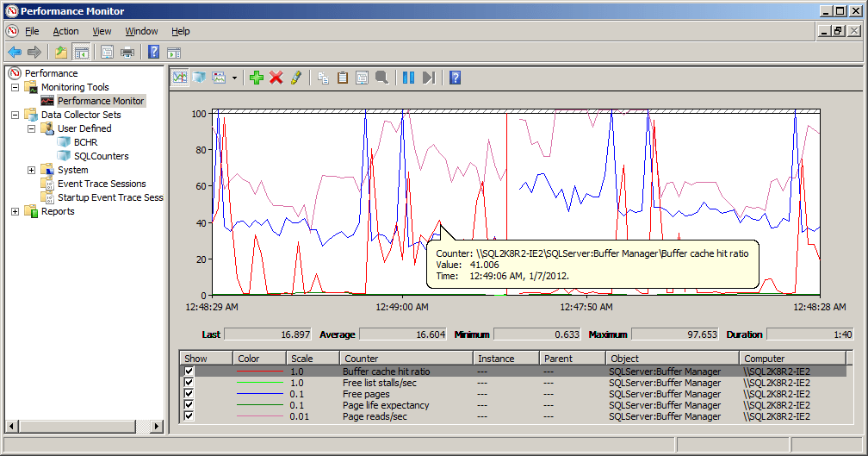Freeze display with the pause button
The width and height of the screenshot is (868, 456).
coord(408,78)
